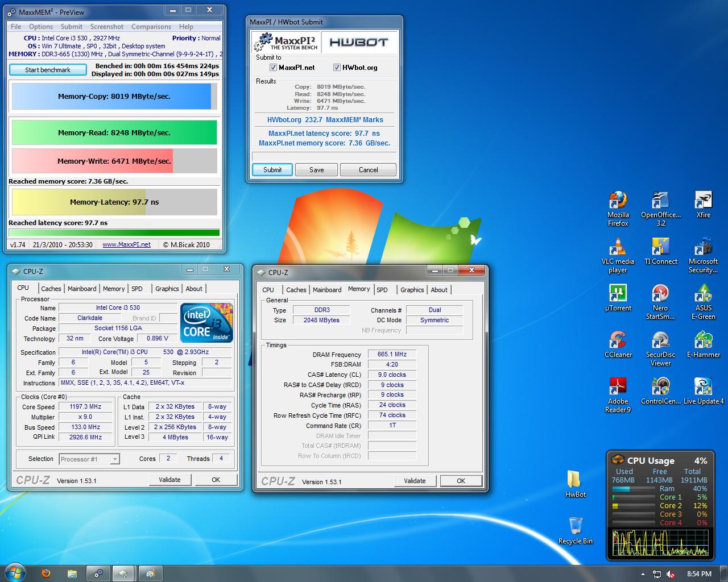The height and width of the screenshot is (582, 728).
Task: Click OK in right CPU-Z Memory window
Action: (461, 481)
